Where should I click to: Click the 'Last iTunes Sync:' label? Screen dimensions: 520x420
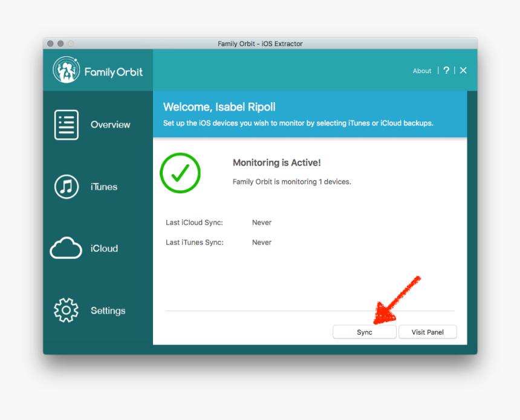195,242
